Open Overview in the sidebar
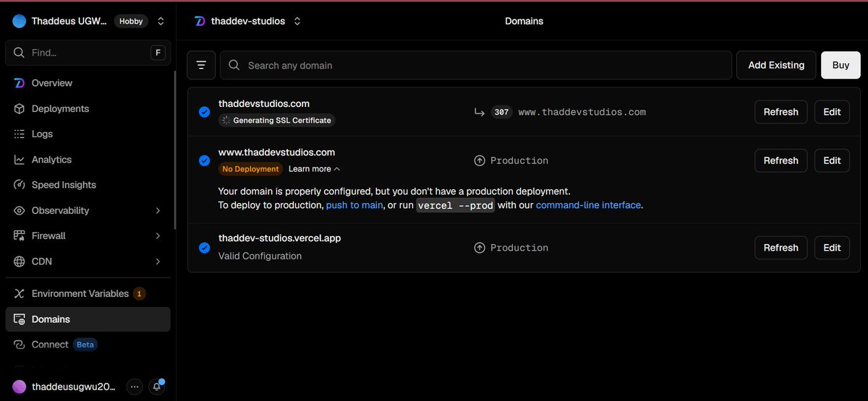This screenshot has width=868, height=401. 88,83
